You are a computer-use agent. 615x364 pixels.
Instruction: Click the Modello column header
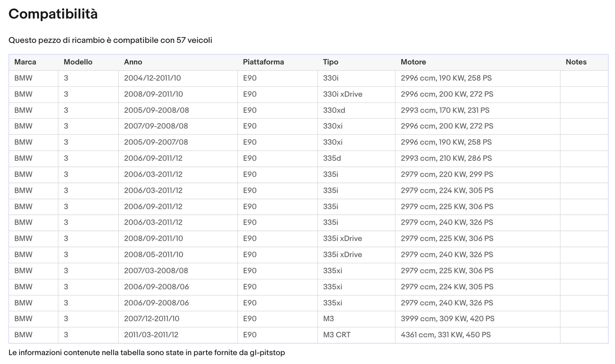coord(78,62)
